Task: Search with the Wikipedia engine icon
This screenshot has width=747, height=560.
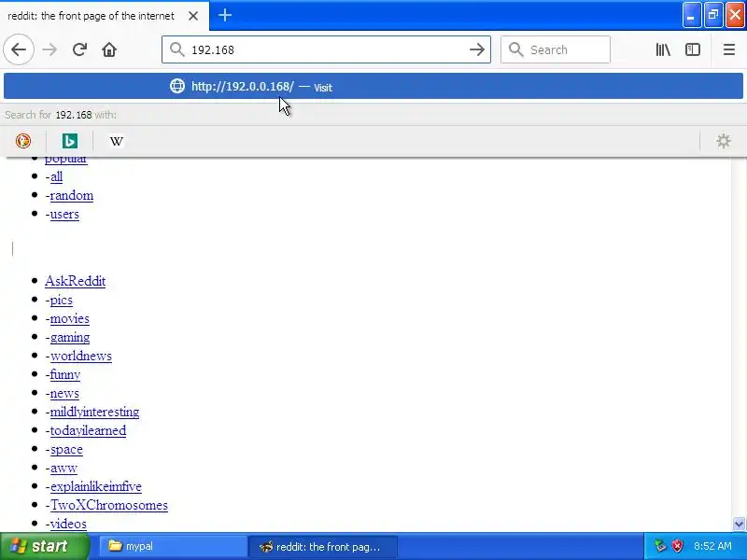Action: pyautogui.click(x=116, y=141)
